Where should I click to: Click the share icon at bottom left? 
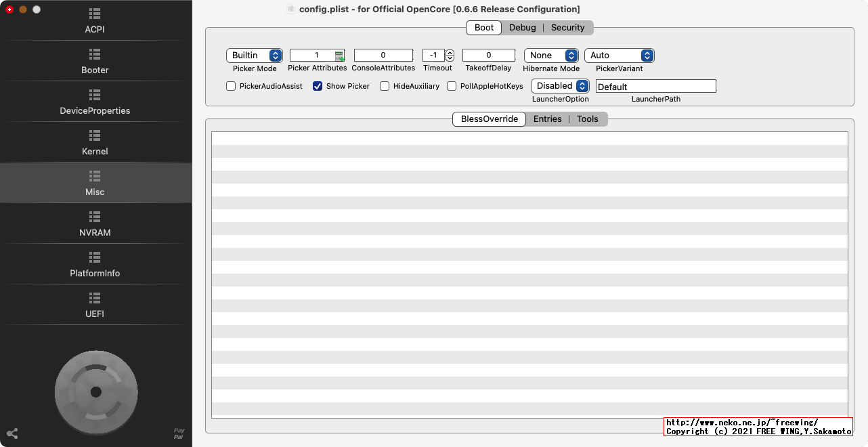coord(12,433)
